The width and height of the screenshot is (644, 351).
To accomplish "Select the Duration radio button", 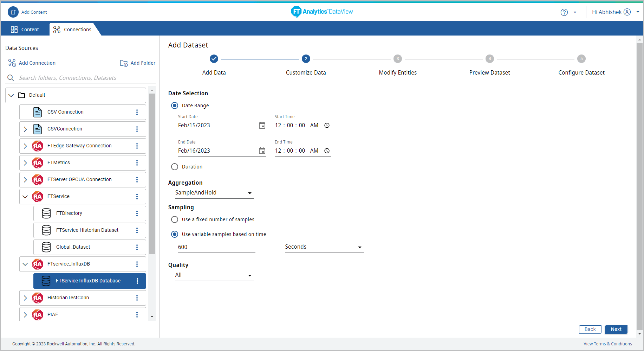I will coord(175,167).
